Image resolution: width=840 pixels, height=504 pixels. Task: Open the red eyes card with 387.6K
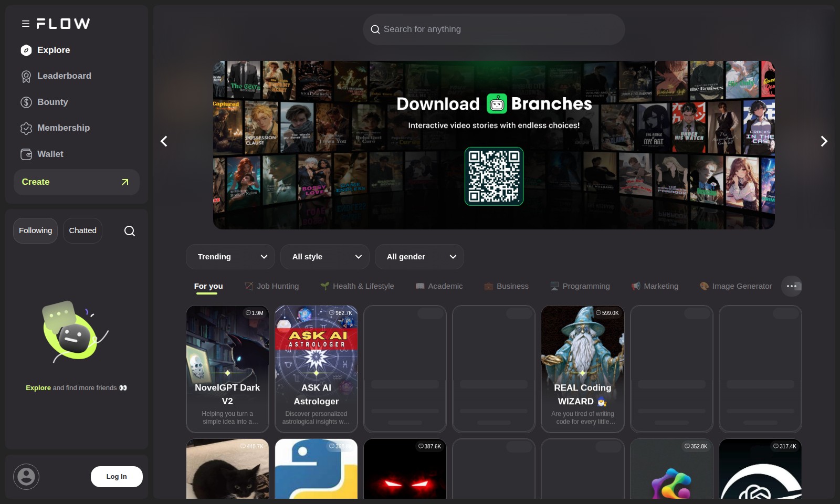pyautogui.click(x=405, y=469)
